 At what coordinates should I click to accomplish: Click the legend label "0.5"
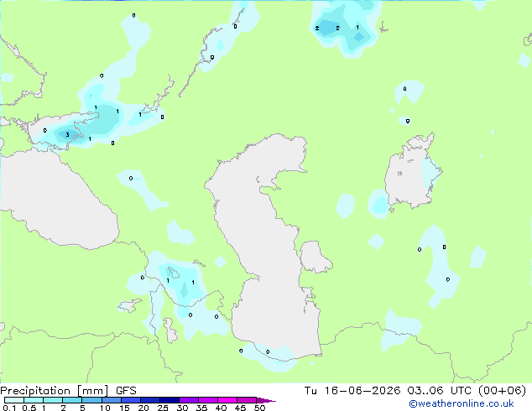point(29,408)
